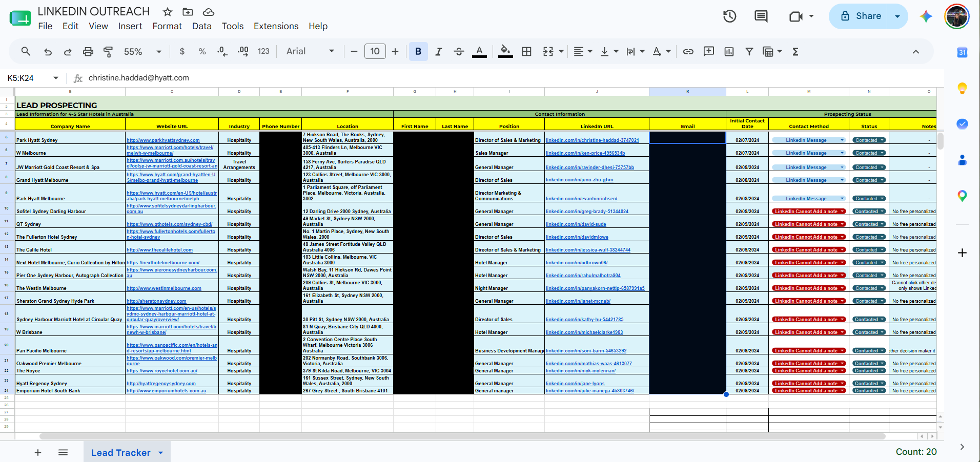Open the Extensions menu
The image size is (980, 462).
tap(276, 26)
